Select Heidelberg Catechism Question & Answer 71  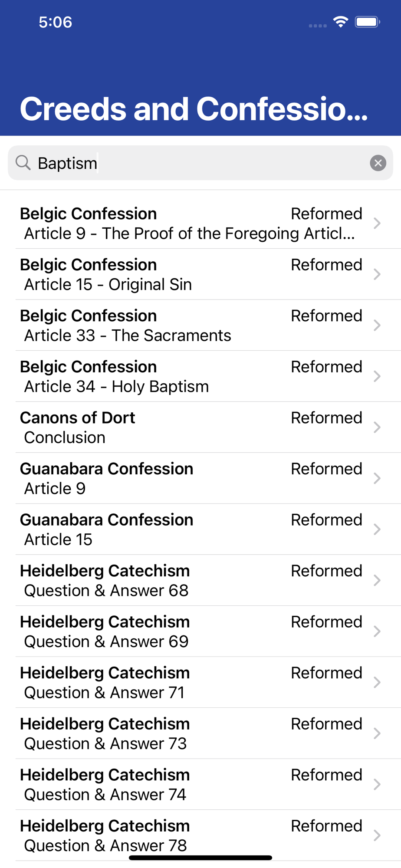[x=191, y=682]
